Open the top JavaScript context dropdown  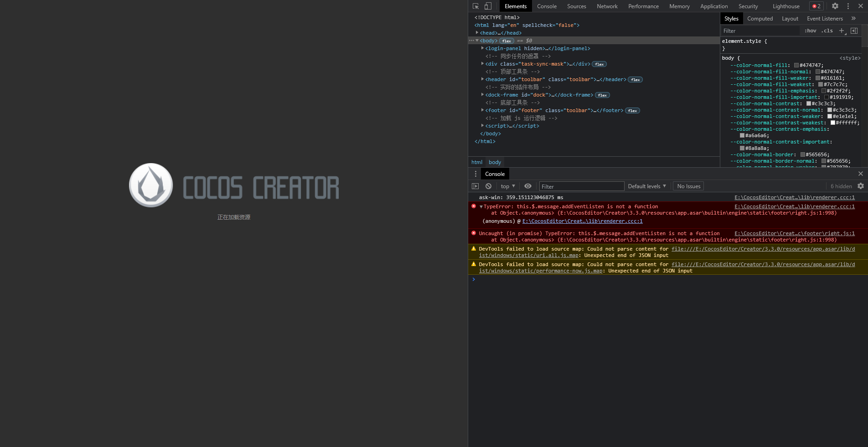[x=508, y=186]
